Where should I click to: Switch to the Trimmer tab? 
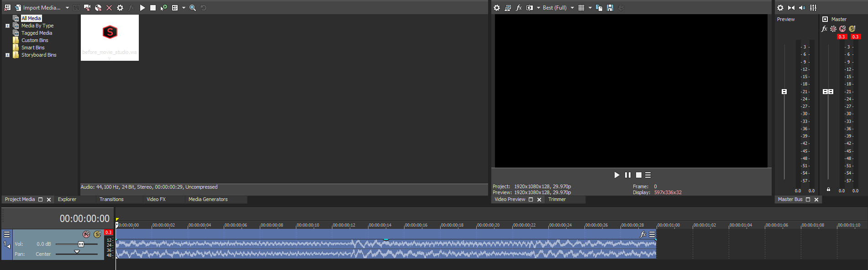tap(557, 199)
